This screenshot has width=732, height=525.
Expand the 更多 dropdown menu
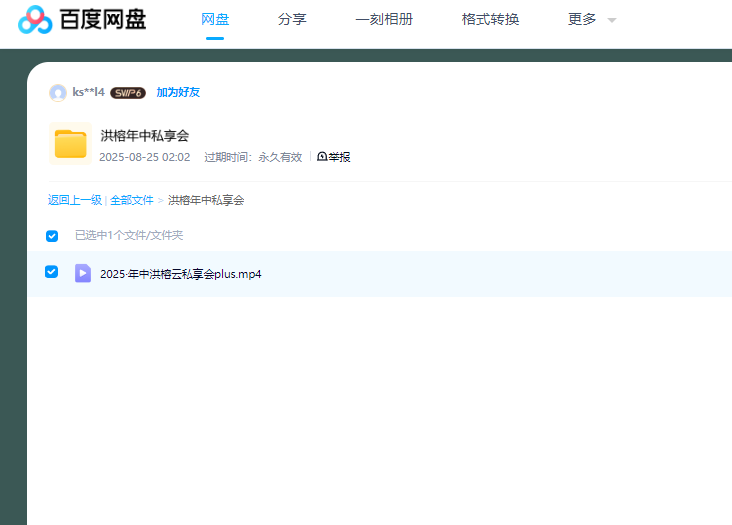click(582, 19)
